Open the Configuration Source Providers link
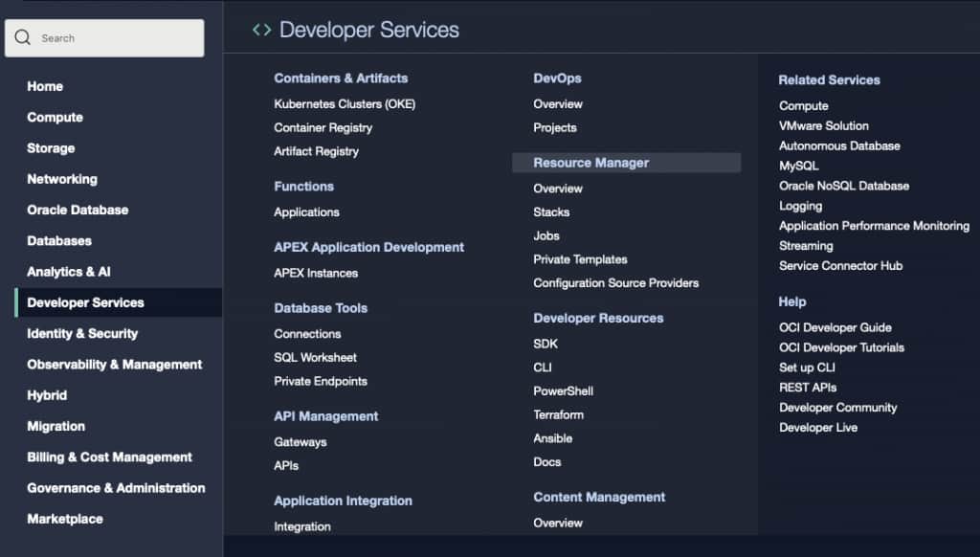The width and height of the screenshot is (980, 557). pyautogui.click(x=616, y=283)
